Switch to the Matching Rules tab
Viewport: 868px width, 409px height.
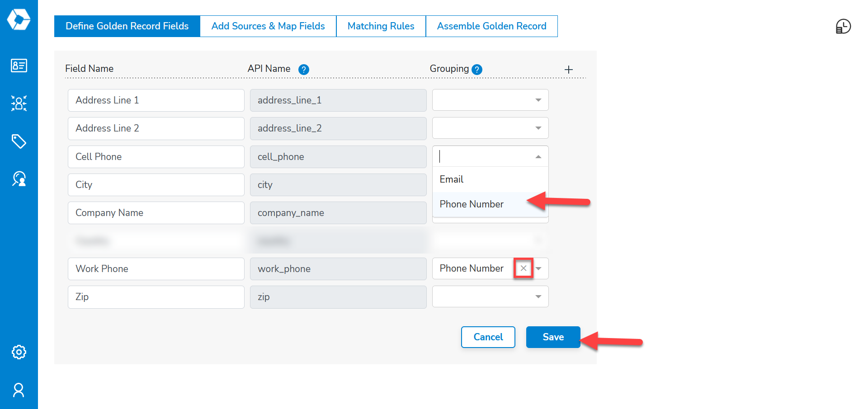[381, 26]
